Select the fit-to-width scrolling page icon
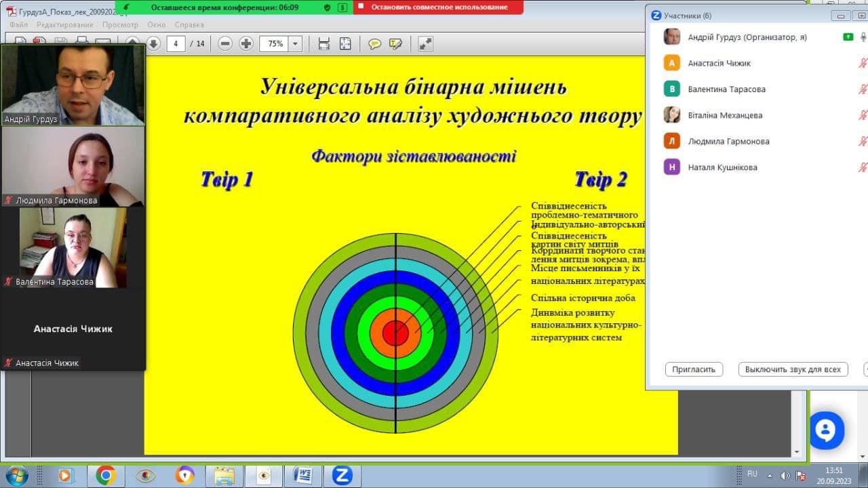This screenshot has width=868, height=488. [324, 44]
